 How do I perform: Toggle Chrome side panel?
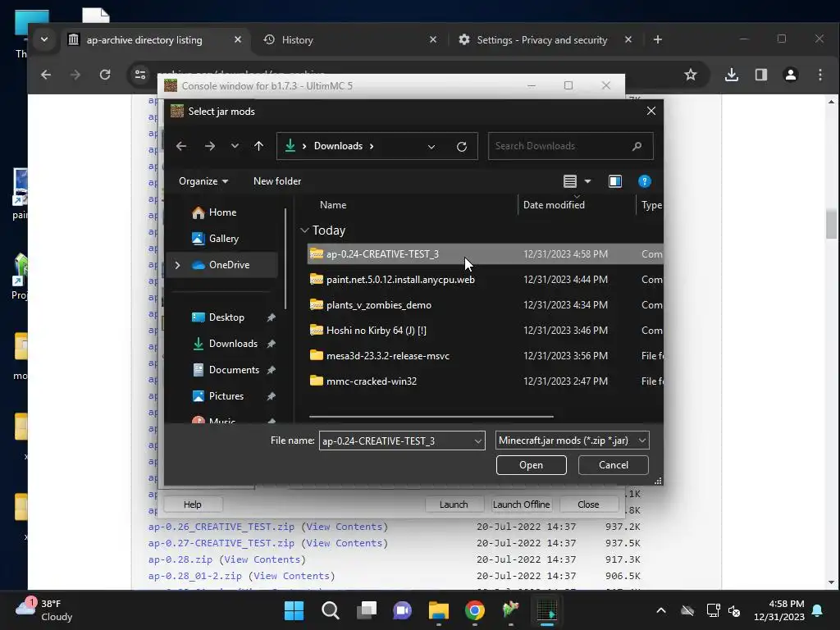(760, 75)
